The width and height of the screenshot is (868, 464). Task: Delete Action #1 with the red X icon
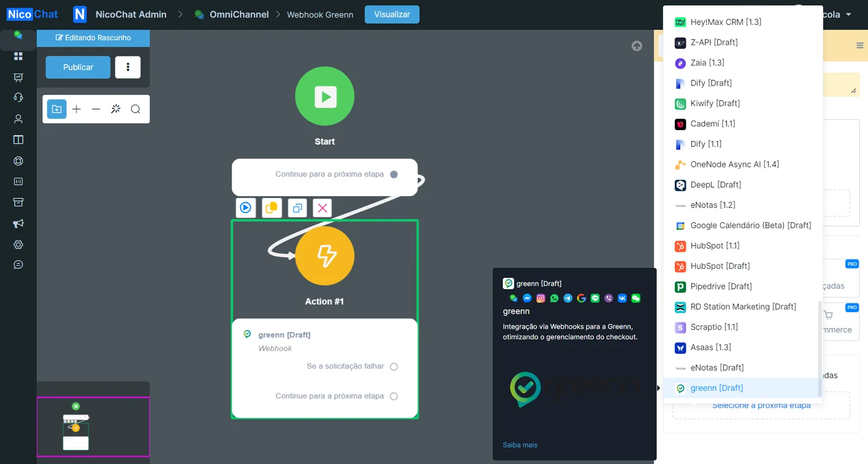tap(322, 208)
